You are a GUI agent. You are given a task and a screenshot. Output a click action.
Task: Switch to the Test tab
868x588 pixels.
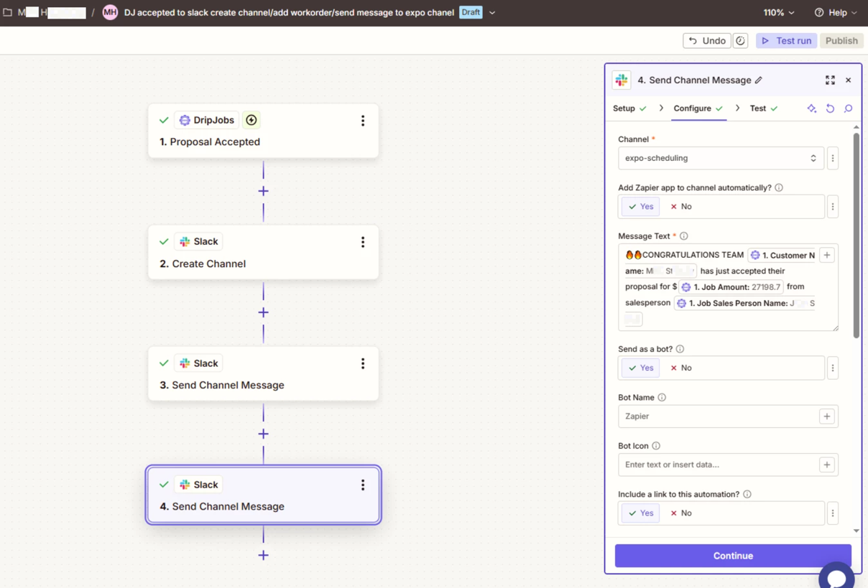758,108
